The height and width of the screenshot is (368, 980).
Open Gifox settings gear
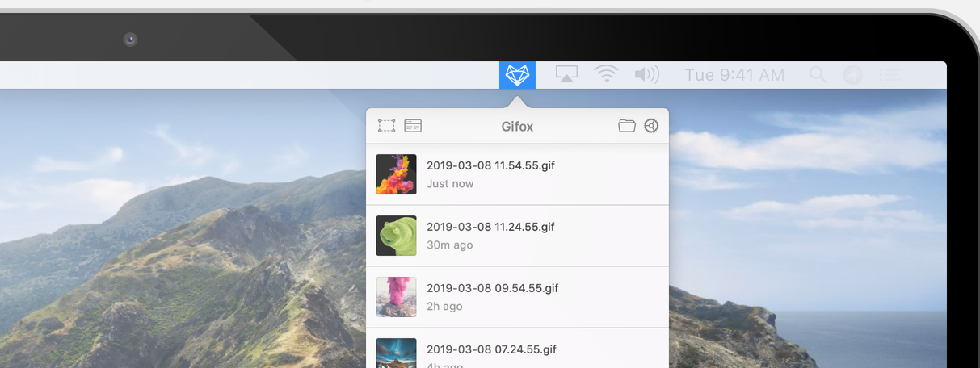pos(651,126)
